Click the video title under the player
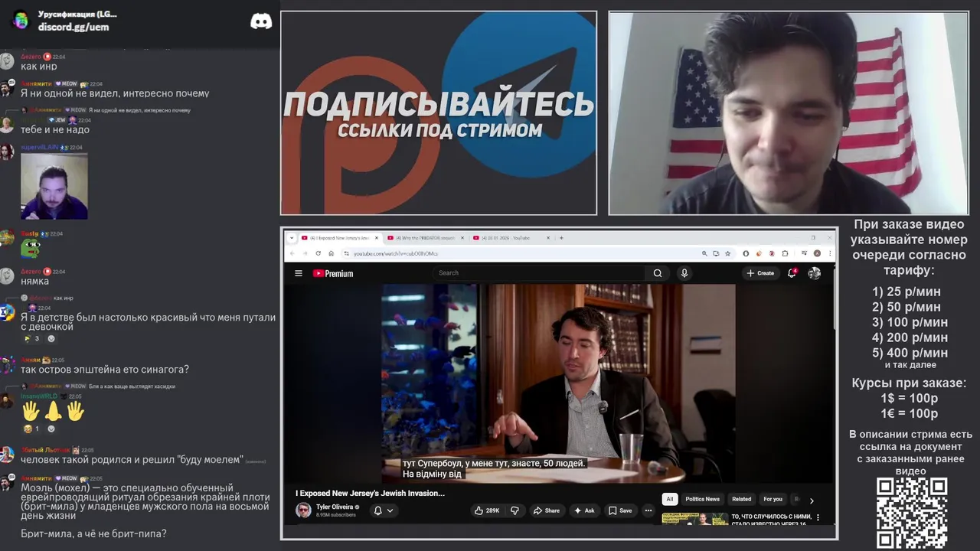 click(370, 494)
